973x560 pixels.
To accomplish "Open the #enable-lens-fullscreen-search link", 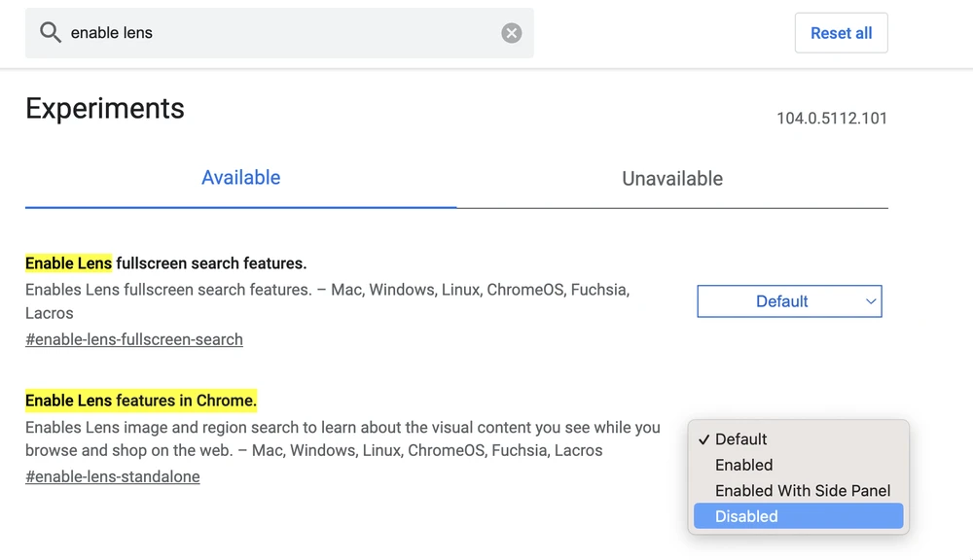I will pyautogui.click(x=133, y=339).
